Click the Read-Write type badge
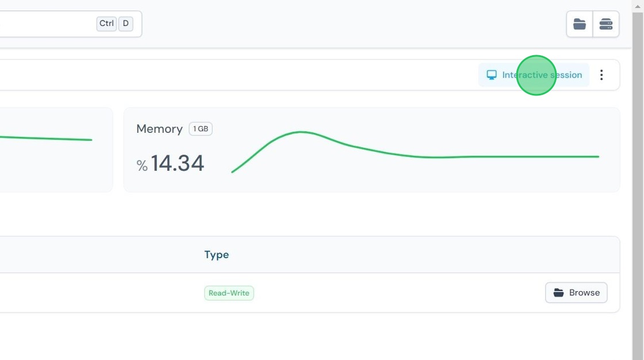Image resolution: width=644 pixels, height=360 pixels. 229,293
